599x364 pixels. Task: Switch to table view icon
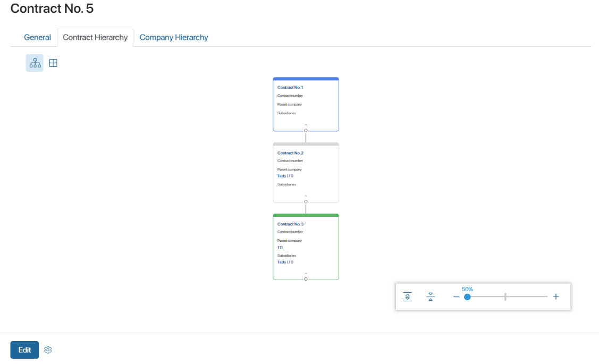[53, 63]
